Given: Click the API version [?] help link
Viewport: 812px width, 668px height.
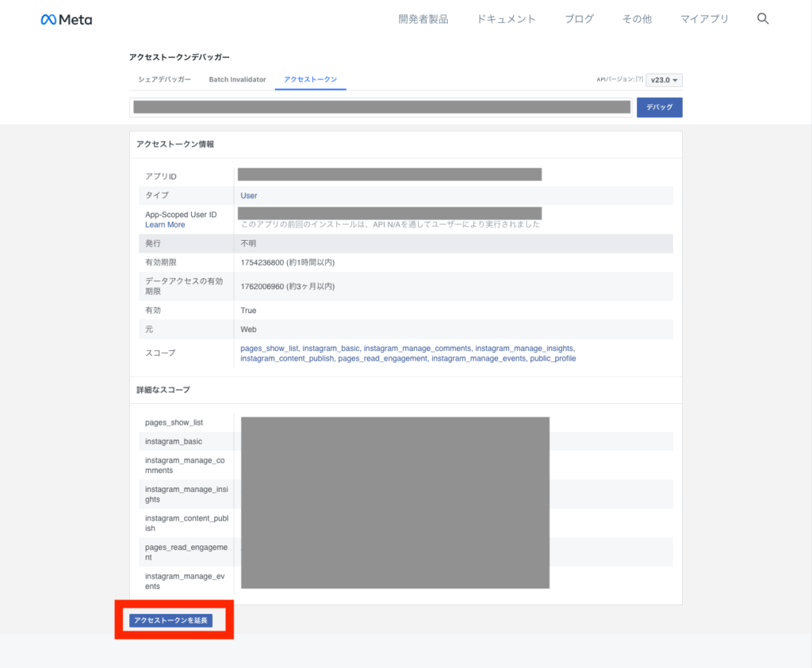Looking at the screenshot, I should [x=640, y=79].
